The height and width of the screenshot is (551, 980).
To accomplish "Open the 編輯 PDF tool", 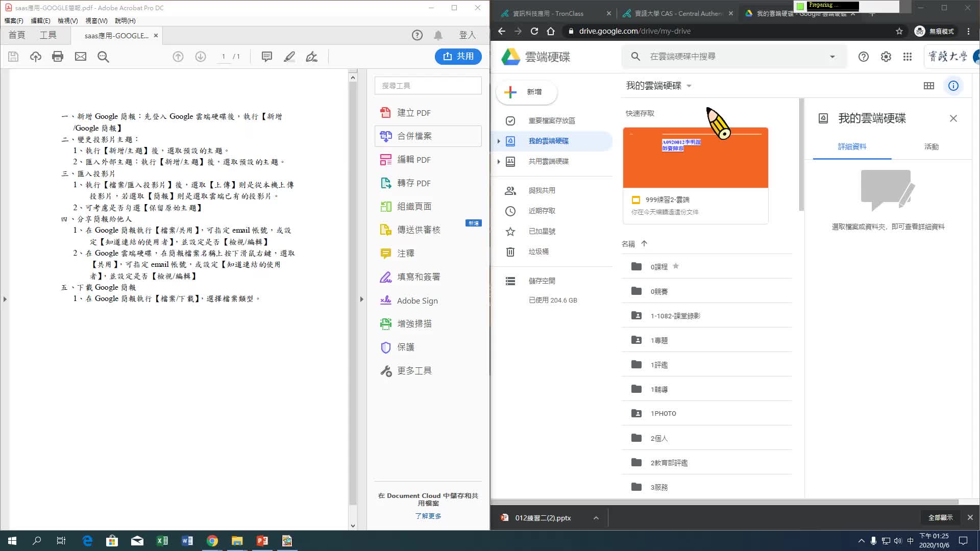I will [x=428, y=160].
